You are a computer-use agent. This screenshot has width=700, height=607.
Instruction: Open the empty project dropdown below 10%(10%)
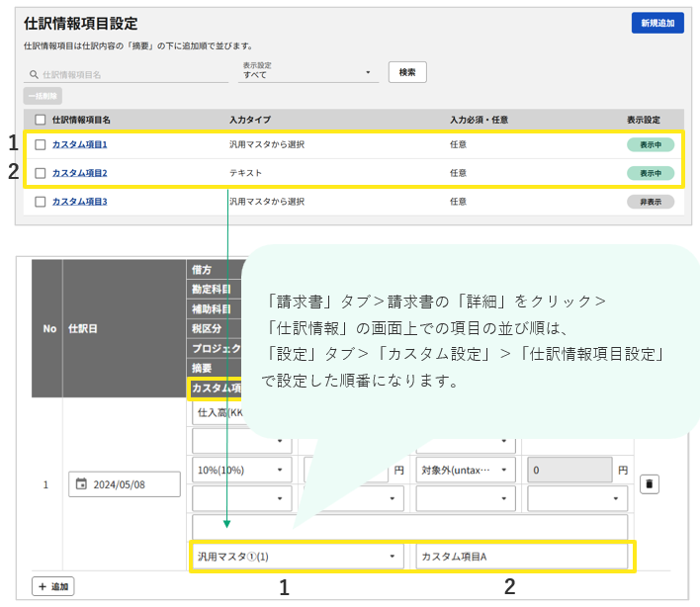[x=241, y=498]
